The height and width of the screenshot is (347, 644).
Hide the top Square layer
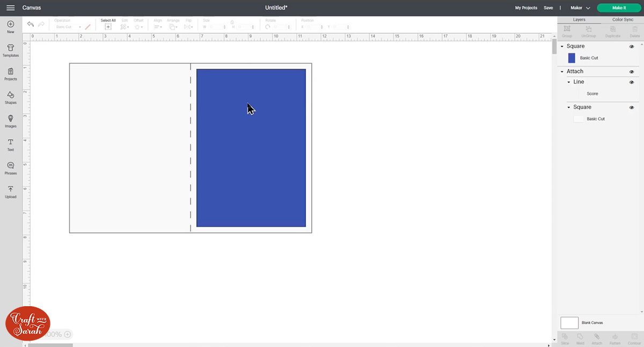[632, 47]
